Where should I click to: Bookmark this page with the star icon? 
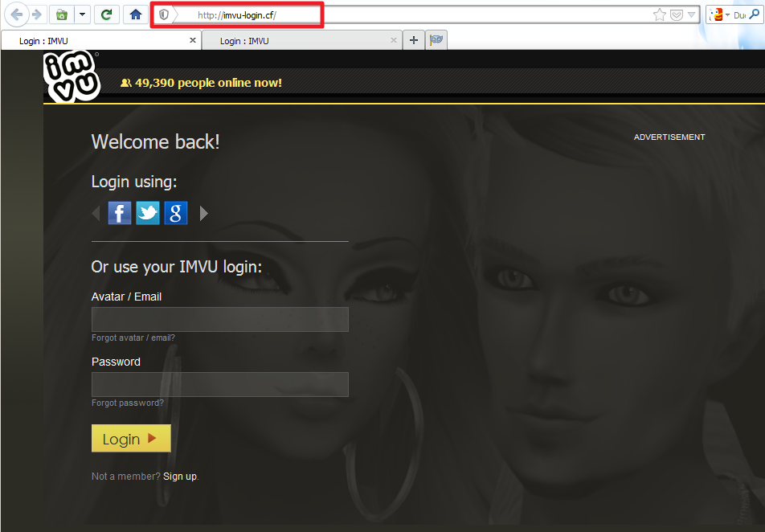pos(660,15)
